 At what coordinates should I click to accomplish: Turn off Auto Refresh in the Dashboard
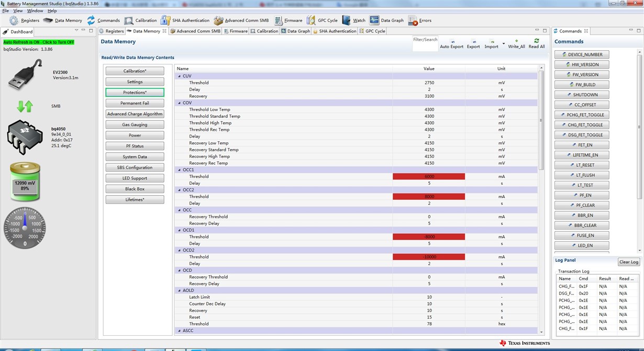[x=39, y=42]
